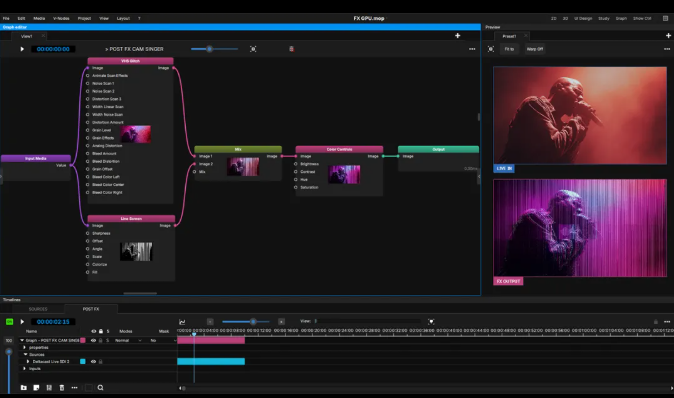
Task: Toggle the green ON button in timeline
Action: click(9, 321)
